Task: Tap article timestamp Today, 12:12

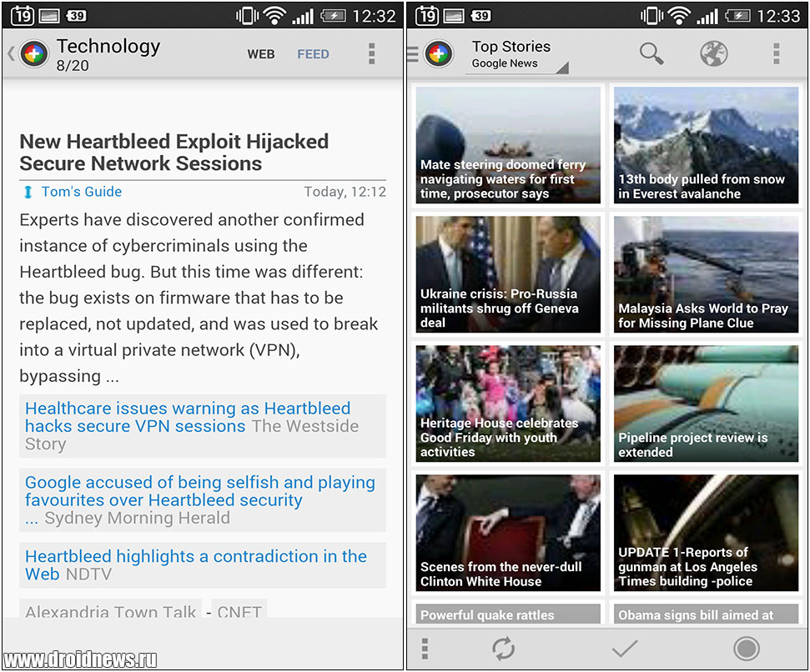Action: point(345,192)
